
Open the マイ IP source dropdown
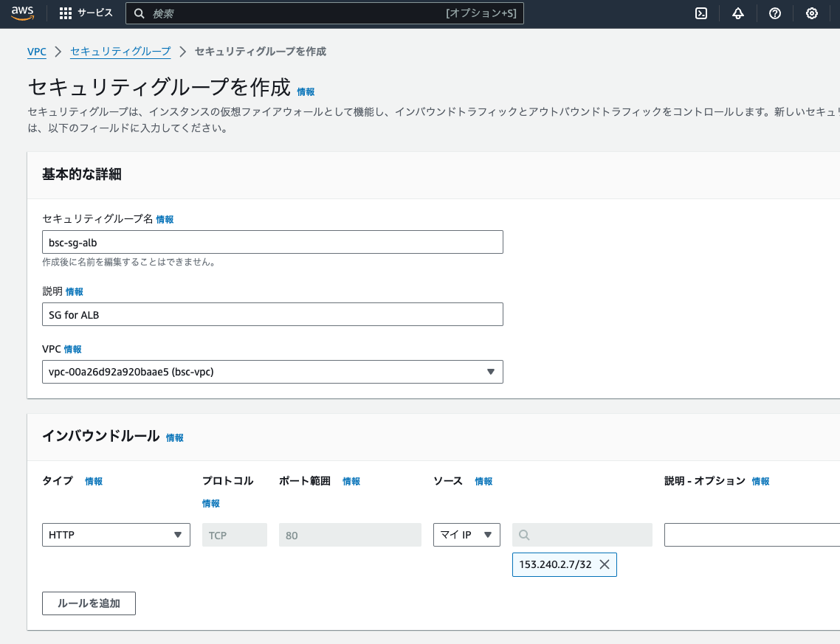[x=467, y=534]
